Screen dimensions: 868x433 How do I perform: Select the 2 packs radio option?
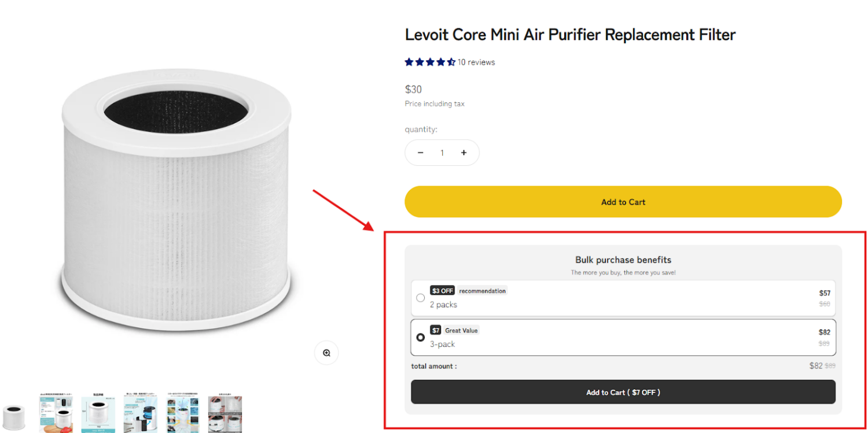pyautogui.click(x=421, y=298)
